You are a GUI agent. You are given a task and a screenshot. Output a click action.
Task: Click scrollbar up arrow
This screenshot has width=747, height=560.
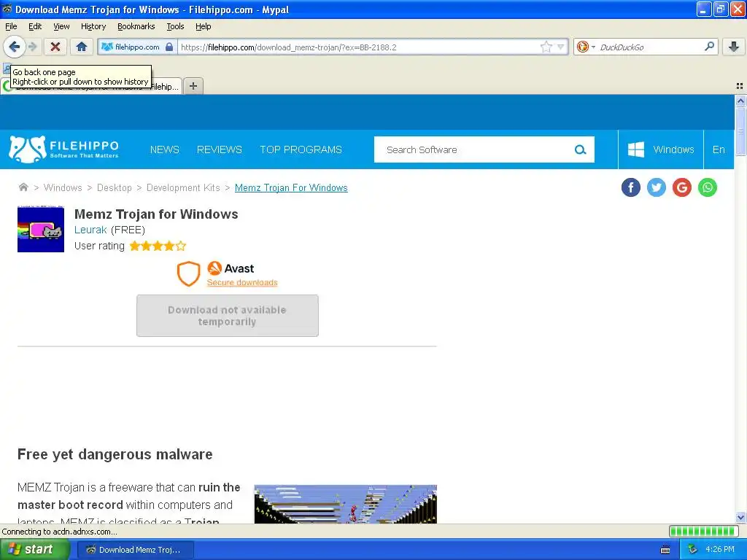(740, 101)
